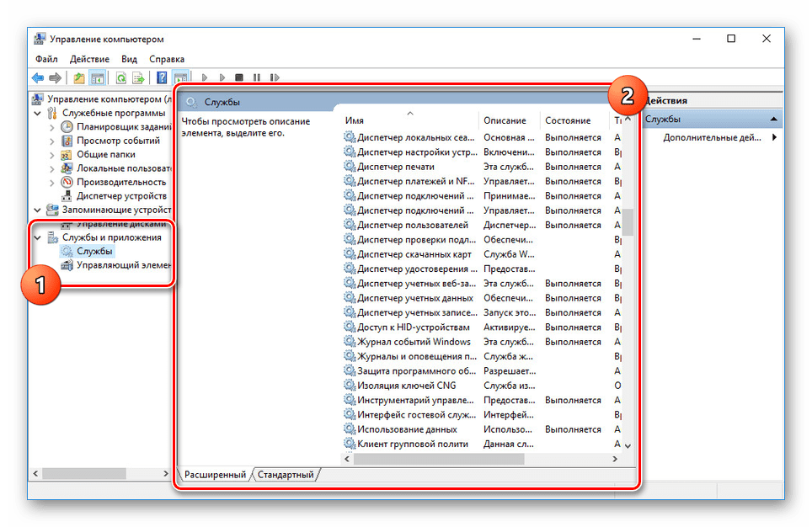812x527 pixels.
Task: Click the Refresh toolbar icon
Action: point(121,77)
